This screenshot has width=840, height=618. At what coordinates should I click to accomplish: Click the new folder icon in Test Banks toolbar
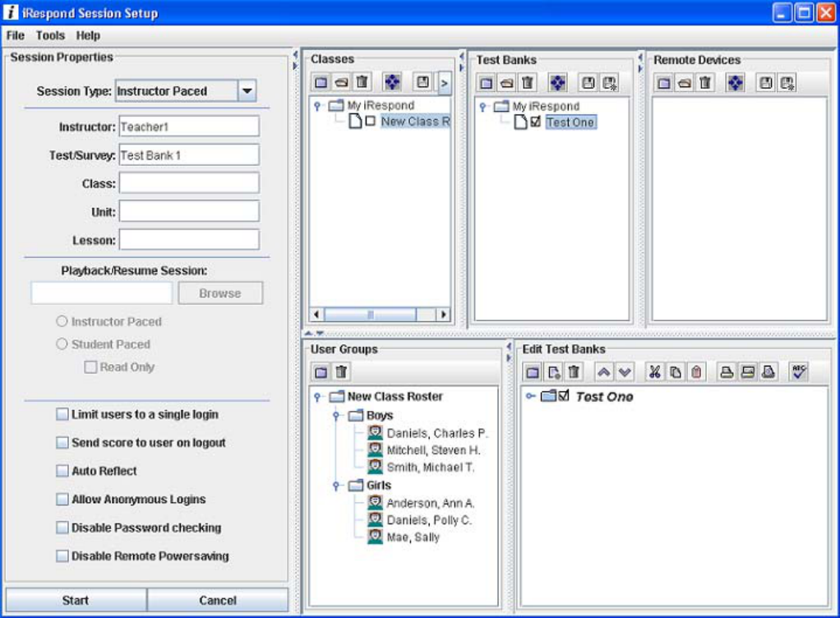click(x=487, y=83)
